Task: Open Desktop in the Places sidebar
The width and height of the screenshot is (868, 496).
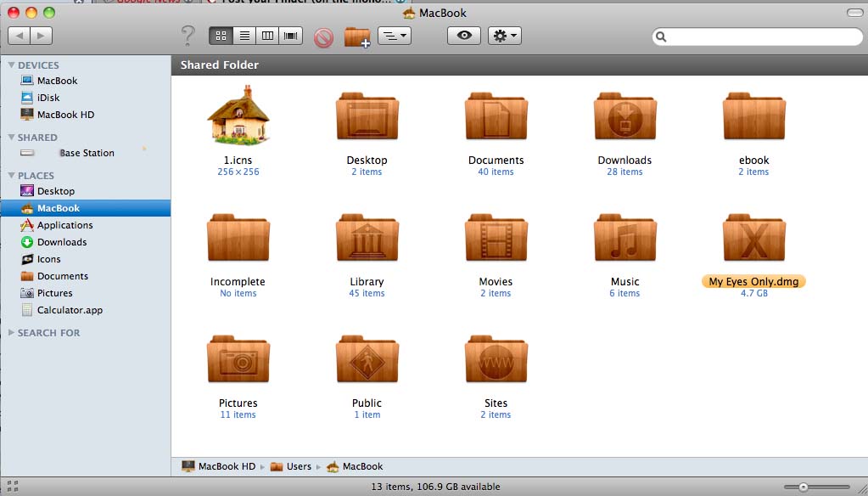Action: click(85, 191)
